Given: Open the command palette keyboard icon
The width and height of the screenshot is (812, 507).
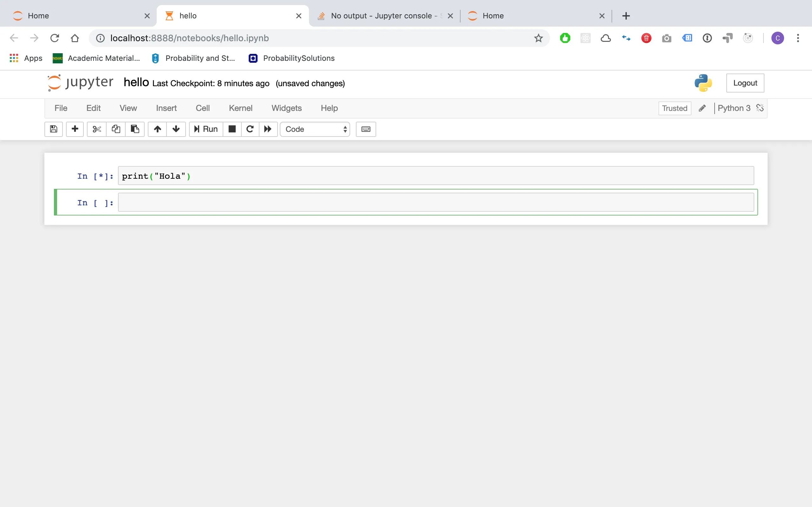Looking at the screenshot, I should click(366, 129).
